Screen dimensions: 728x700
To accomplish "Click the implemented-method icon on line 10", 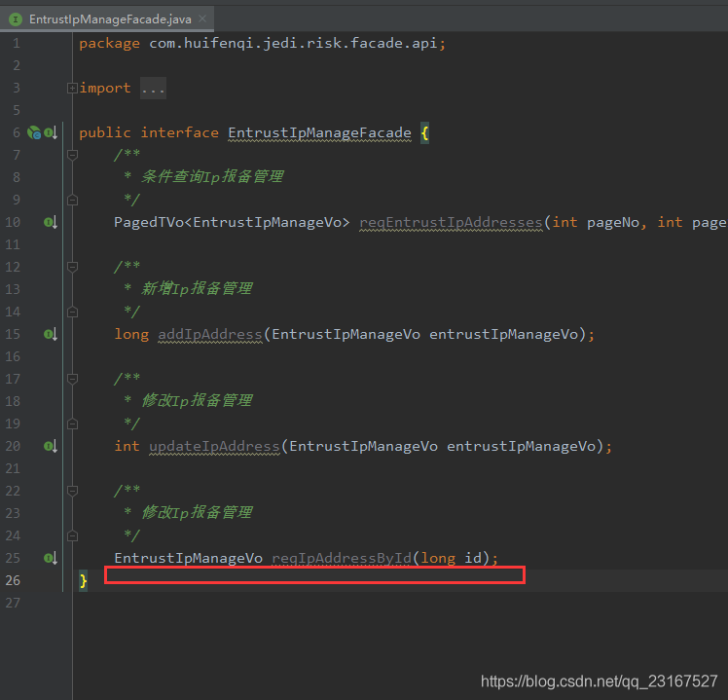I will (x=51, y=222).
